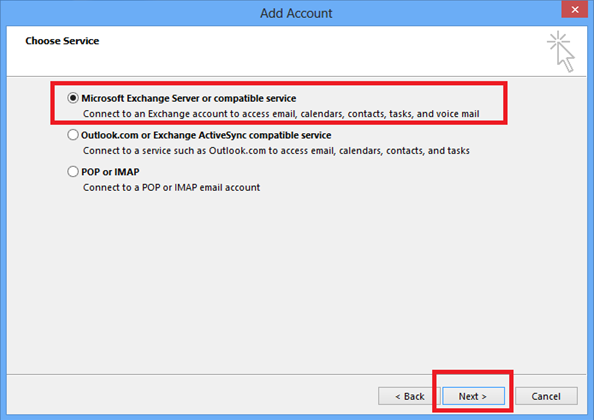Choose the POP or IMAP radio button
The image size is (594, 420).
[x=73, y=172]
